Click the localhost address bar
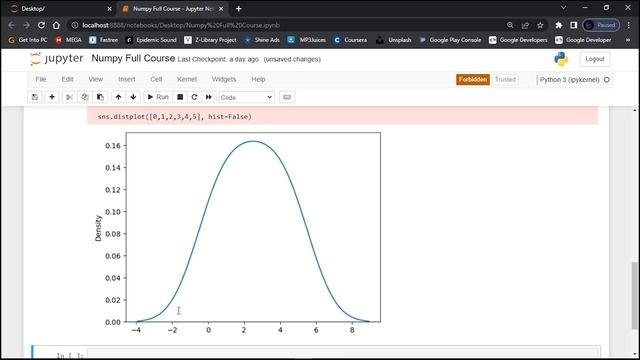 tap(286, 25)
